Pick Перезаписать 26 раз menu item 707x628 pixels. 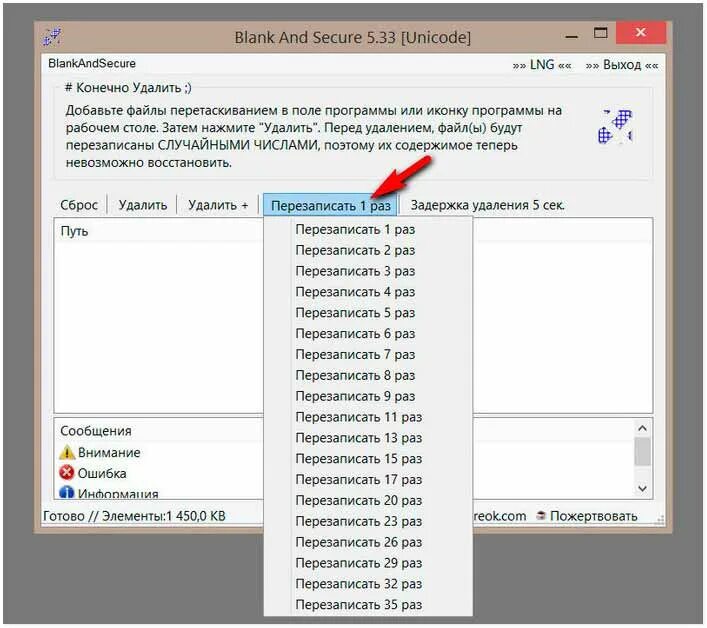368,542
